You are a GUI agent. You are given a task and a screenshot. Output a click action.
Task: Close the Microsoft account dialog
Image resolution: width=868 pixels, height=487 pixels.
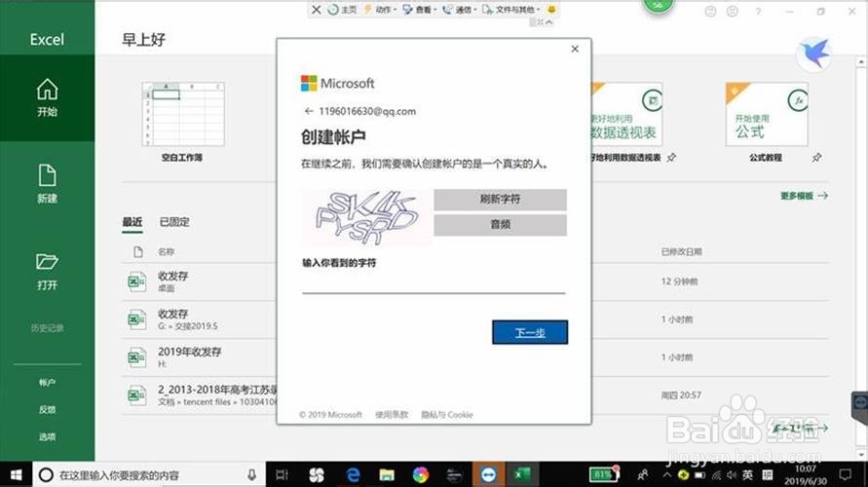575,49
